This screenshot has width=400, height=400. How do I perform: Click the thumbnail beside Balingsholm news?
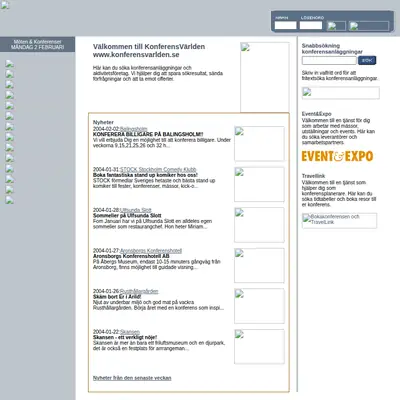point(259,144)
